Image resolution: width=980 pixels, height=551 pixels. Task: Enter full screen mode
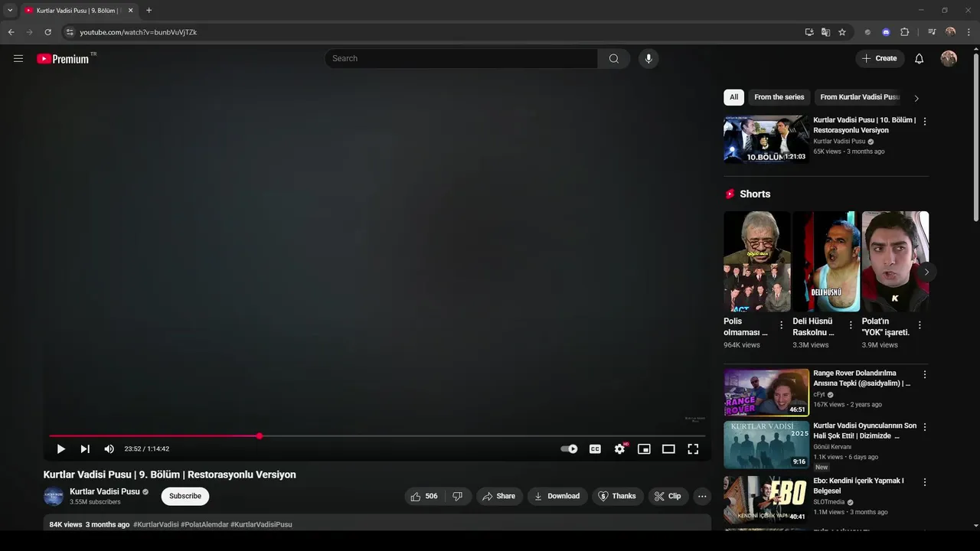693,449
